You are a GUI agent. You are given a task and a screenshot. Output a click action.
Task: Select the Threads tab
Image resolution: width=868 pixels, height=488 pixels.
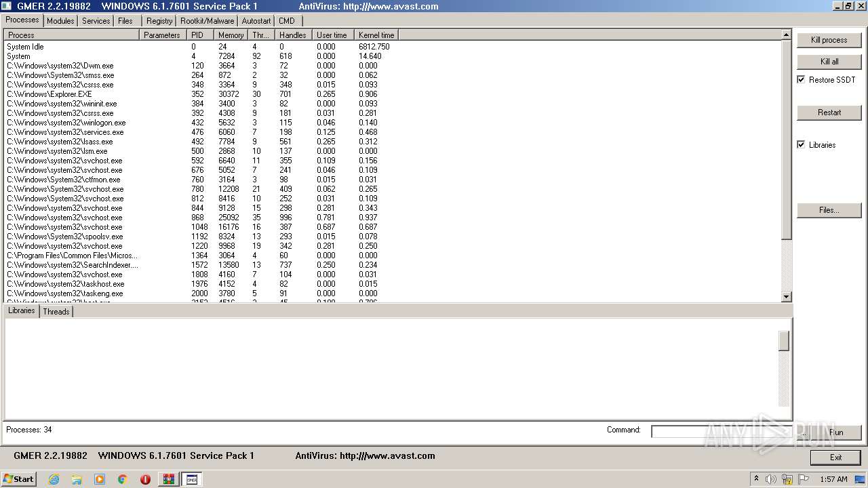[x=56, y=312]
